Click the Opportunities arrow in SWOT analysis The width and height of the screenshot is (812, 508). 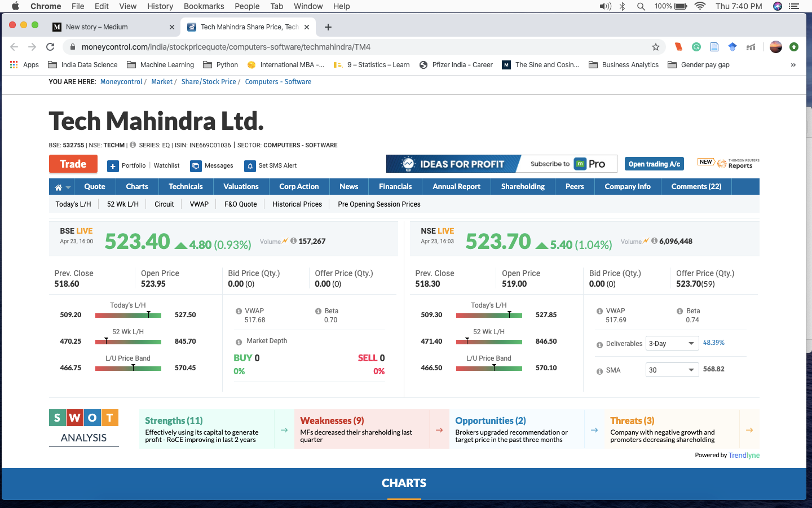(x=594, y=430)
